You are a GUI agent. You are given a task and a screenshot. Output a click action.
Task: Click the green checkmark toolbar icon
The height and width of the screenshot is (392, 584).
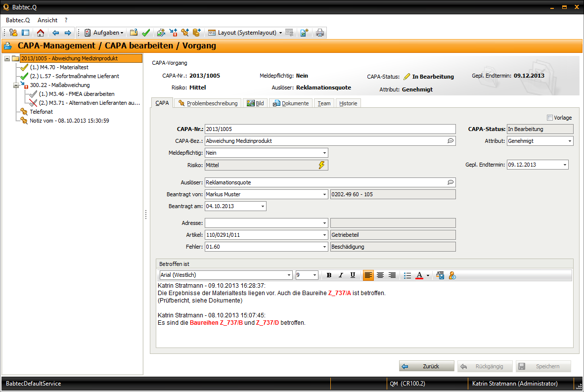[x=146, y=33]
